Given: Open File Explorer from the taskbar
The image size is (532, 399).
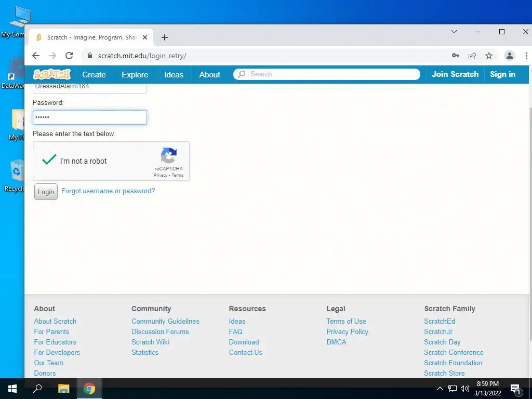Looking at the screenshot, I should pyautogui.click(x=63, y=389).
